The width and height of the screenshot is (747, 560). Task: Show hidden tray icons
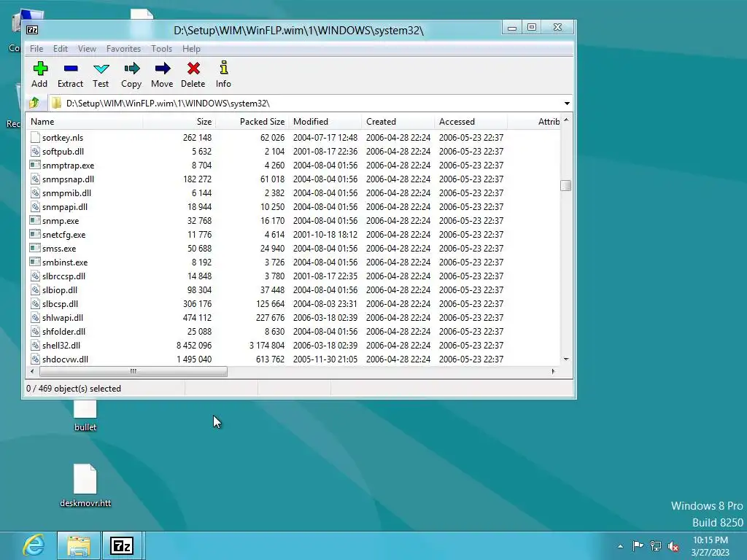click(620, 546)
